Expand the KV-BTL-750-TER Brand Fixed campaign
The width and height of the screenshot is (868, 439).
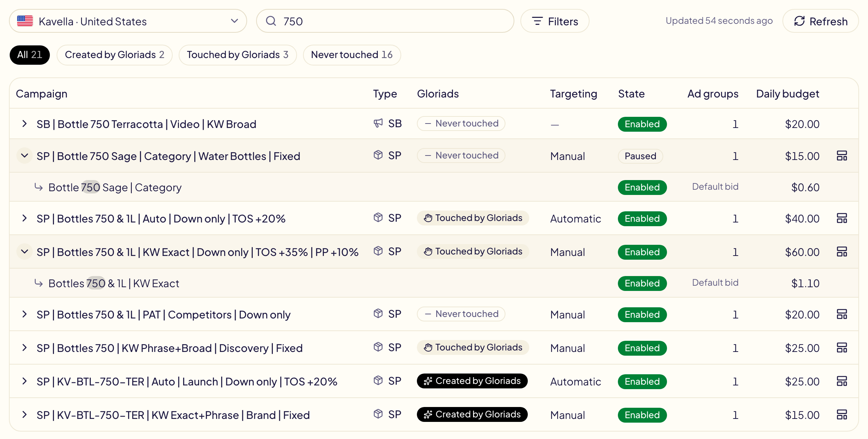click(25, 415)
